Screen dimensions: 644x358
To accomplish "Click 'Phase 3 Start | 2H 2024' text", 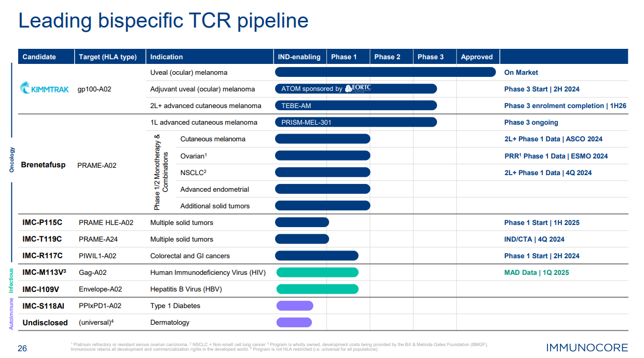I will (x=542, y=89).
